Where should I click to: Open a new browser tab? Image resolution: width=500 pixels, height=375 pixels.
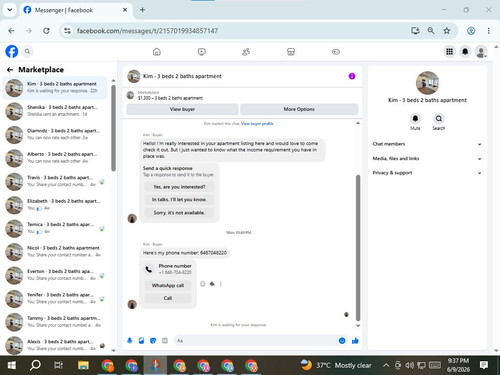tap(142, 10)
